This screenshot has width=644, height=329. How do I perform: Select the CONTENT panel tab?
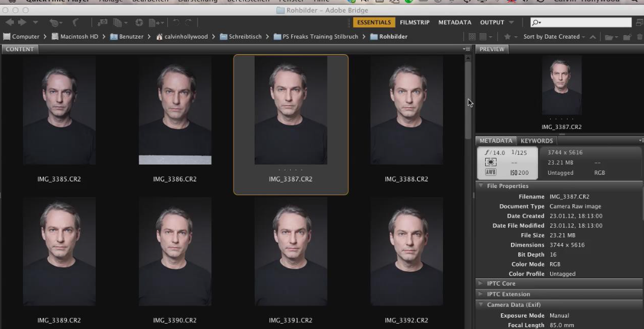pos(20,49)
